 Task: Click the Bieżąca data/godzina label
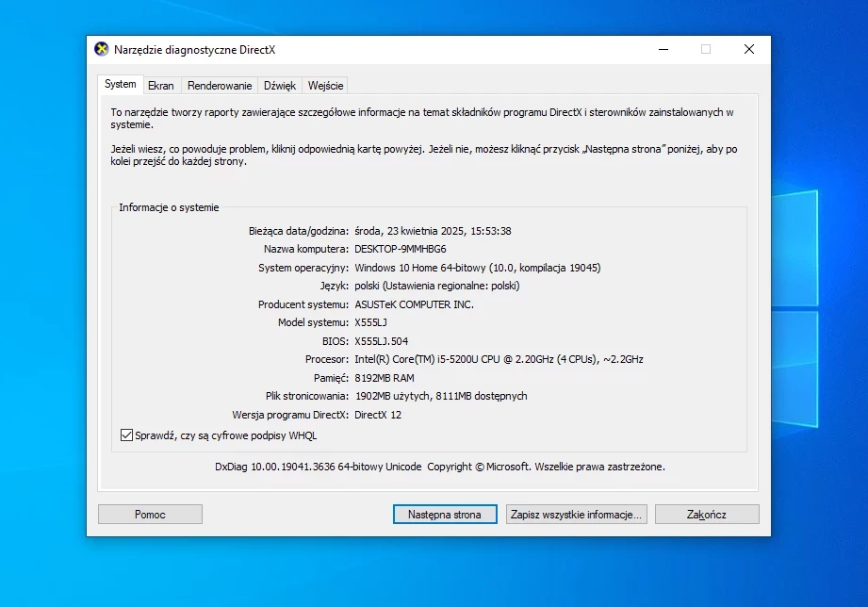(x=299, y=231)
